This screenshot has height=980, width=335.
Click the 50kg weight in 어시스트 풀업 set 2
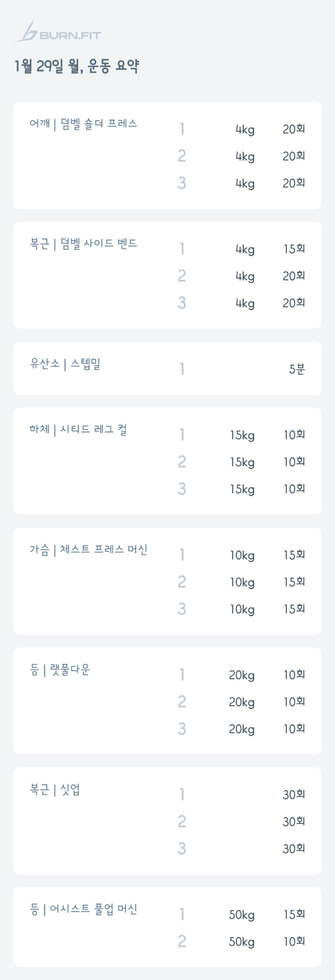click(242, 942)
